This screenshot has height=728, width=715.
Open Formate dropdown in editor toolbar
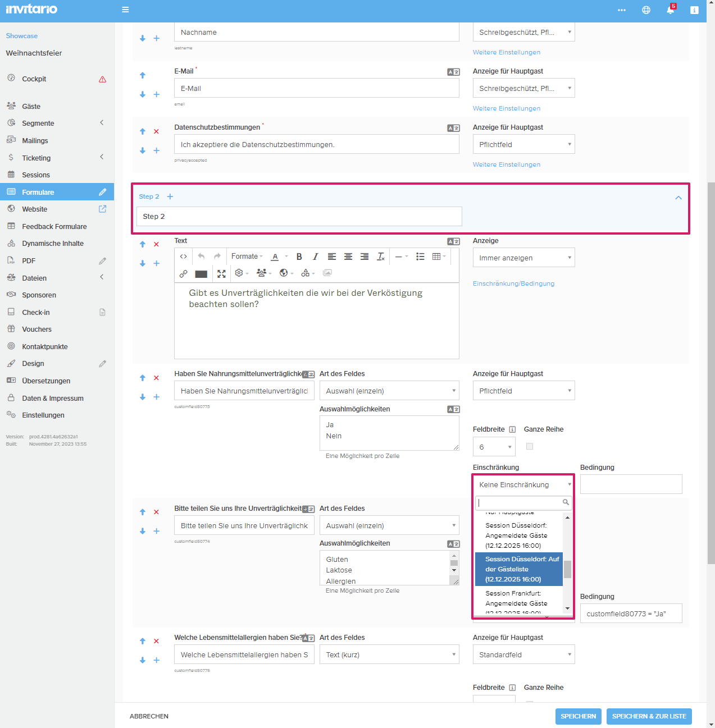coord(247,257)
